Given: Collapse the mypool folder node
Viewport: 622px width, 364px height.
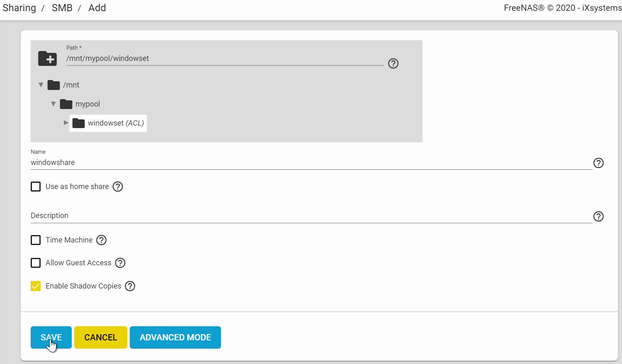Looking at the screenshot, I should pos(53,104).
